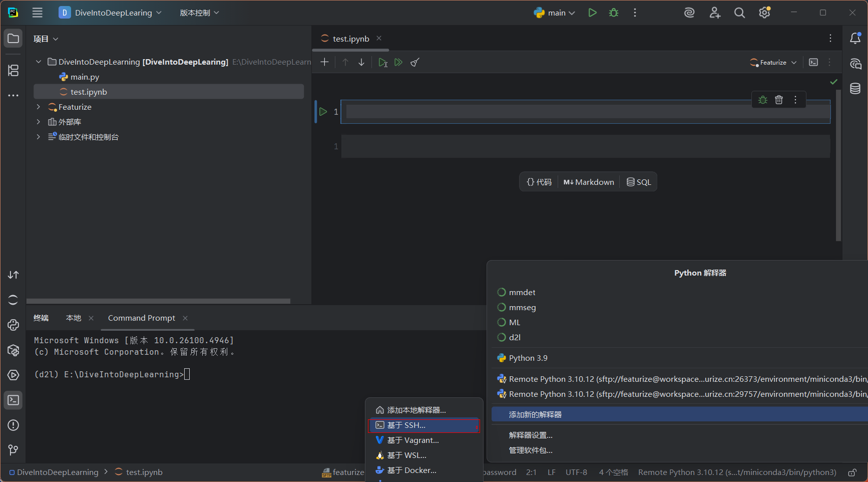Open IDE settings gear
The height and width of the screenshot is (482, 868).
click(764, 13)
